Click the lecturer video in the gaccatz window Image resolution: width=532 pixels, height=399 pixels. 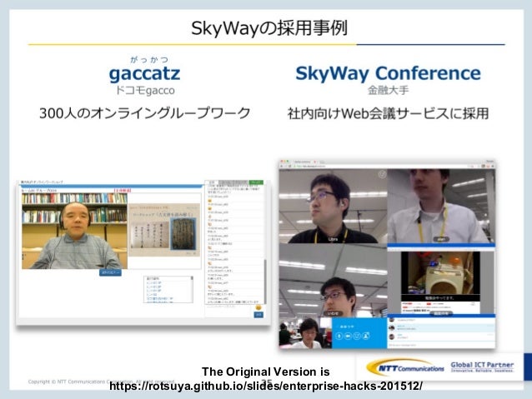(75, 231)
